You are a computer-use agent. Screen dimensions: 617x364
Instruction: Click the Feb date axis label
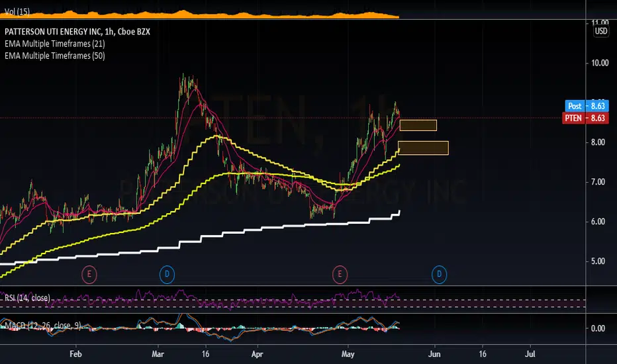pos(75,354)
